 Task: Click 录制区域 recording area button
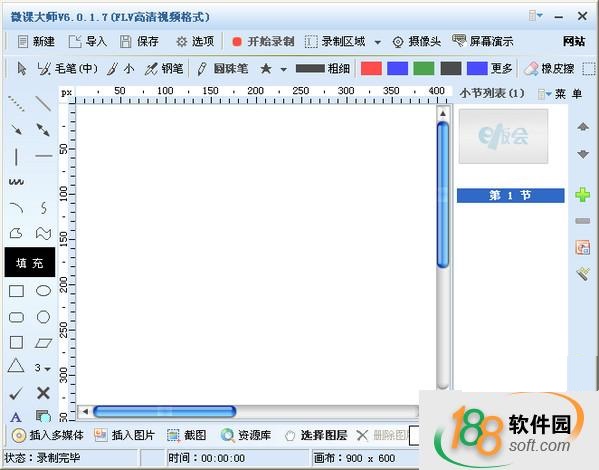[335, 41]
